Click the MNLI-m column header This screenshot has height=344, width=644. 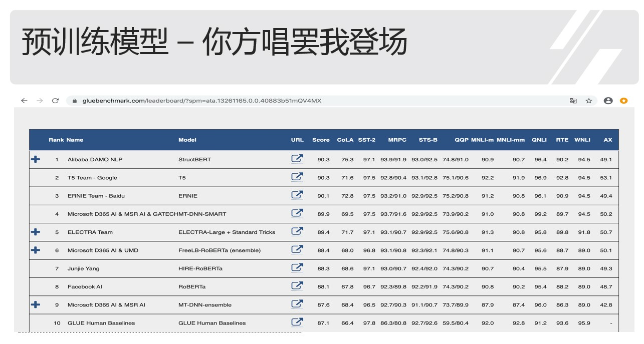click(x=482, y=140)
